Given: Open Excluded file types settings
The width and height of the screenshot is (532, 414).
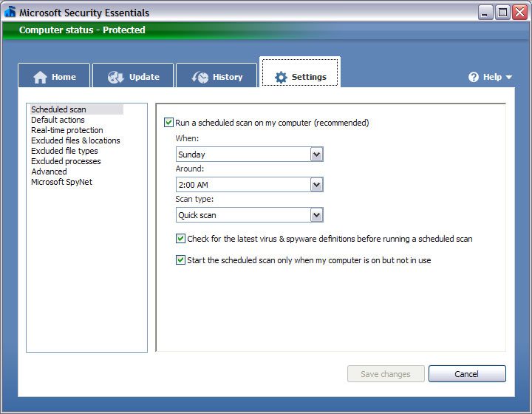Looking at the screenshot, I should tap(64, 151).
